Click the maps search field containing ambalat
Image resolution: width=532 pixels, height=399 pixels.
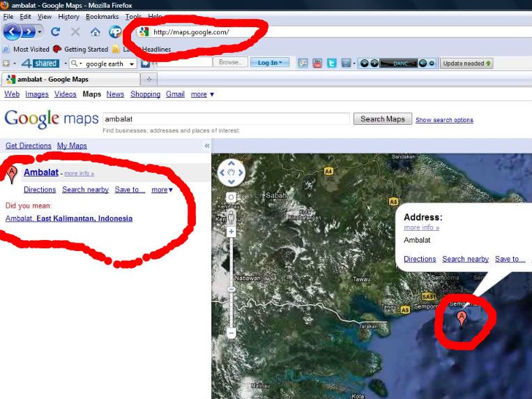click(x=226, y=119)
